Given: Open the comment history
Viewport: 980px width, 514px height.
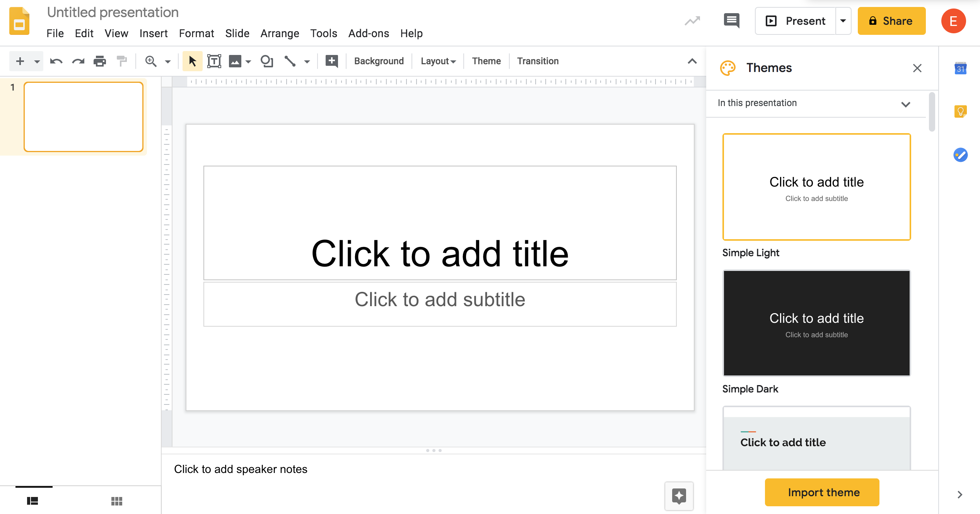Looking at the screenshot, I should (731, 21).
